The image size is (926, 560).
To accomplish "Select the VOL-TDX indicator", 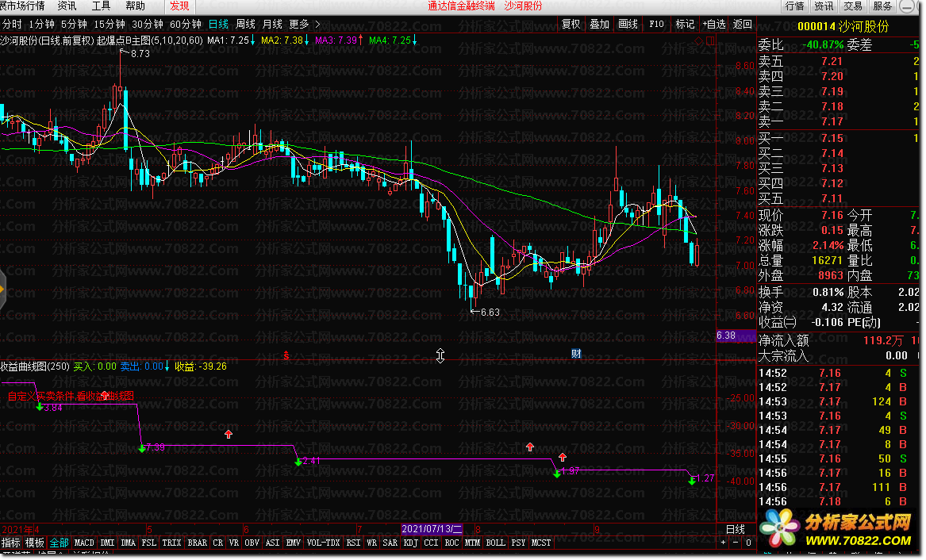I will (x=323, y=543).
